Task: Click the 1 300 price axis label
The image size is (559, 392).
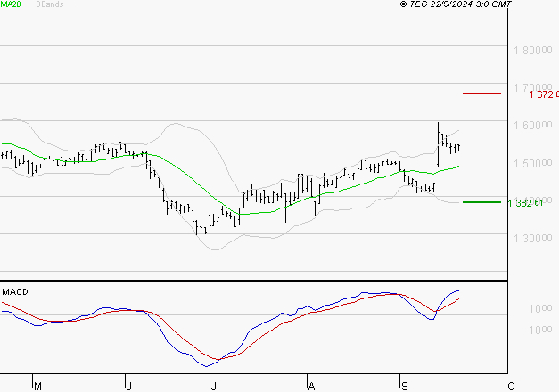Action: pos(532,238)
